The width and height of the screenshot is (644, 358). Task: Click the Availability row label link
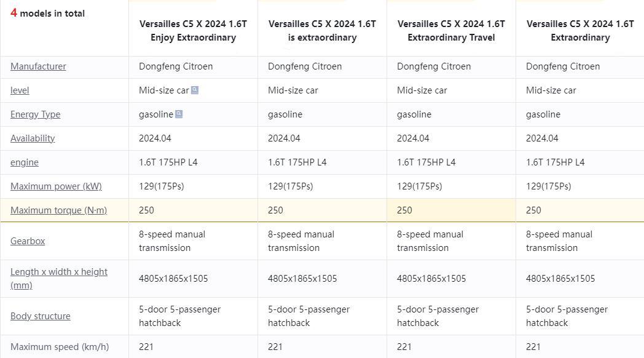(x=33, y=138)
